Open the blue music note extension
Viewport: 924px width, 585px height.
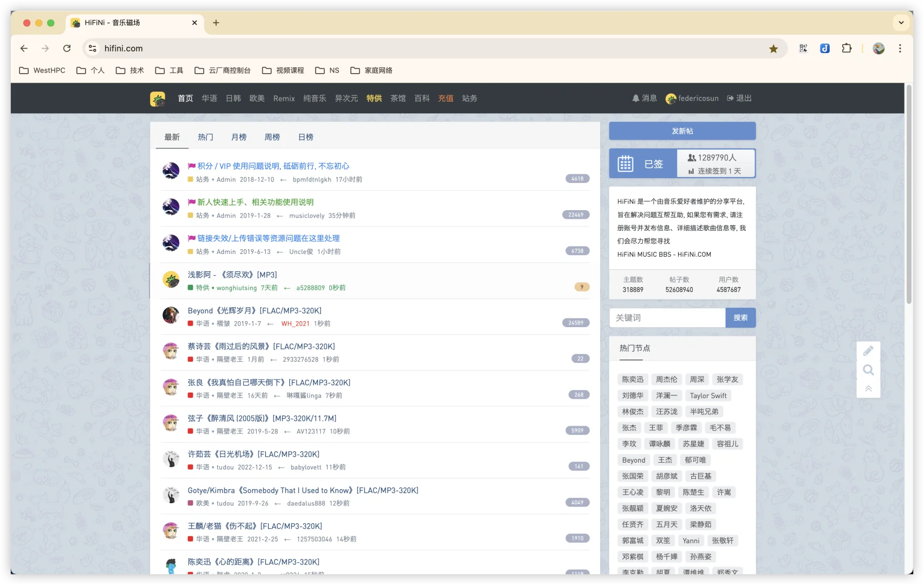825,48
